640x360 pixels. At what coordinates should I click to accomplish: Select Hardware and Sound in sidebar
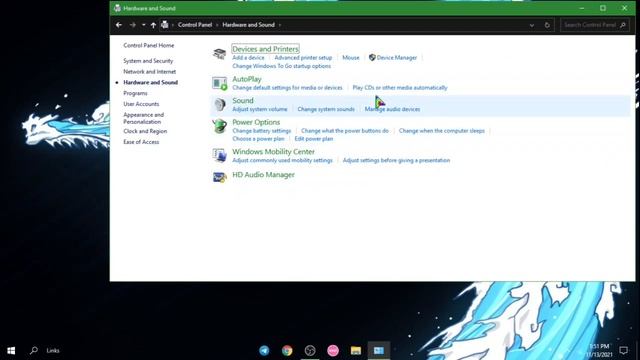click(x=150, y=82)
